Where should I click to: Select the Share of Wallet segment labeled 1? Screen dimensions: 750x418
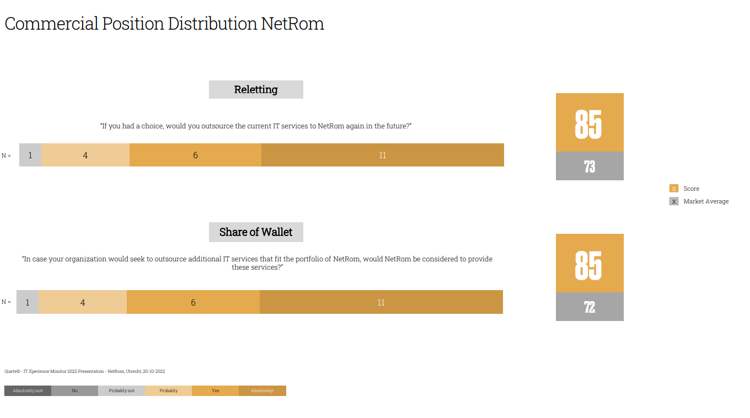pyautogui.click(x=27, y=302)
